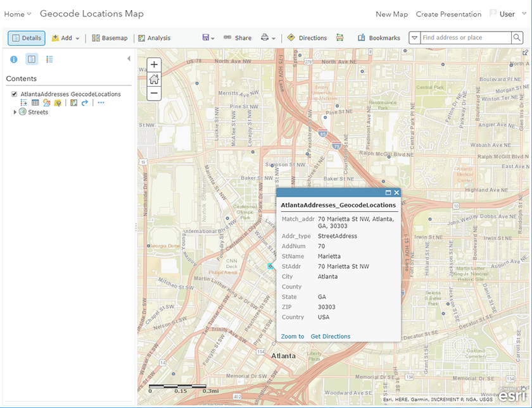Image resolution: width=532 pixels, height=408 pixels.
Task: Click the zoom in plus button
Action: tap(154, 65)
